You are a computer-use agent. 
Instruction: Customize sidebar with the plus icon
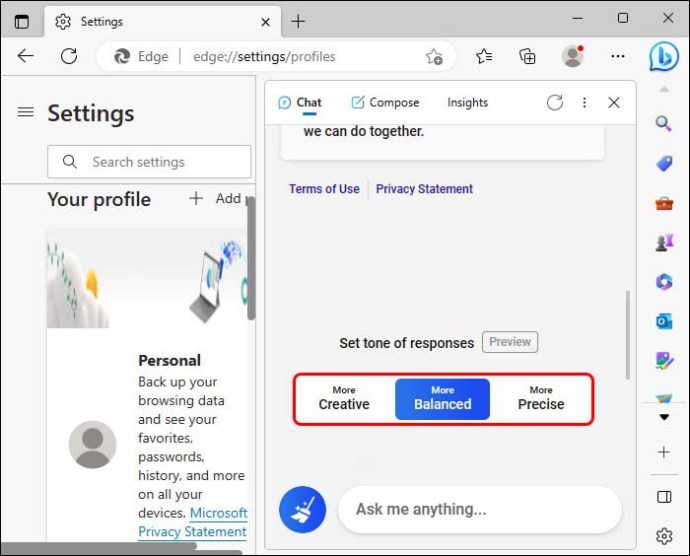pyautogui.click(x=664, y=452)
